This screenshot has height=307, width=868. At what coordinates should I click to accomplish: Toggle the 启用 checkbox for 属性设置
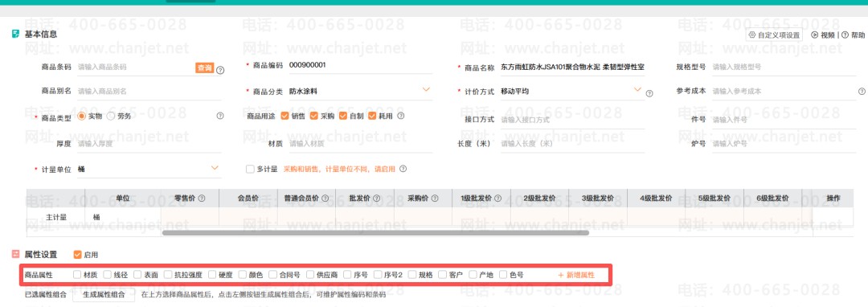77,255
